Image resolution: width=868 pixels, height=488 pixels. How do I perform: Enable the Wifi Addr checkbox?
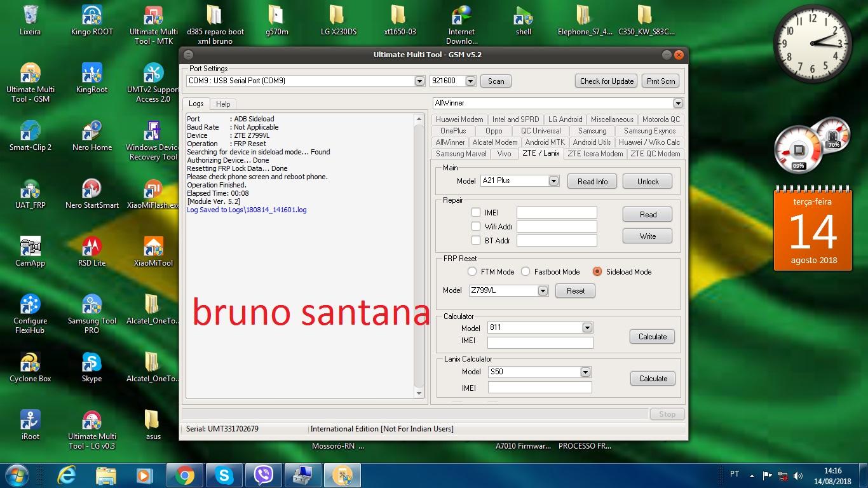coord(476,226)
